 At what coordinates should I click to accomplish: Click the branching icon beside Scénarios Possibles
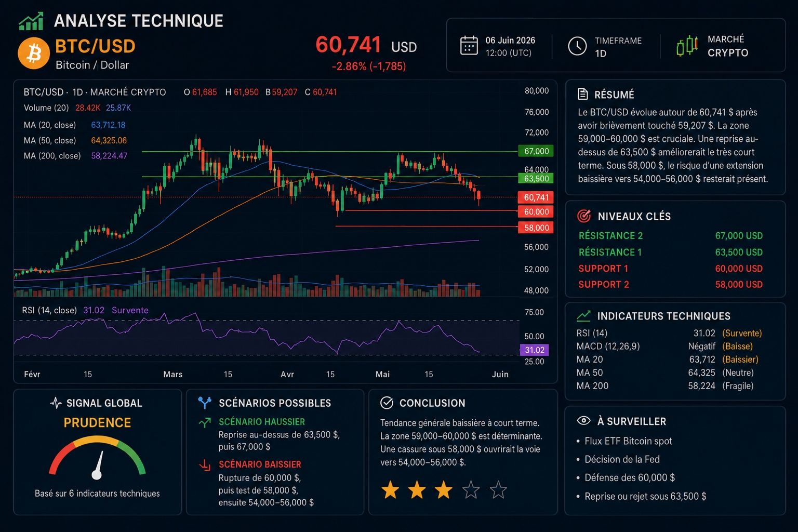[x=205, y=403]
